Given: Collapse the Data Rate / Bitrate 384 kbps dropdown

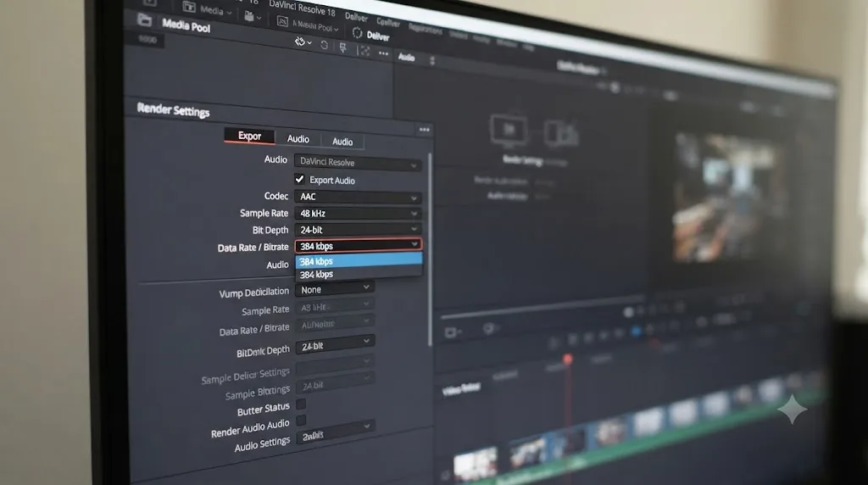Looking at the screenshot, I should [359, 245].
